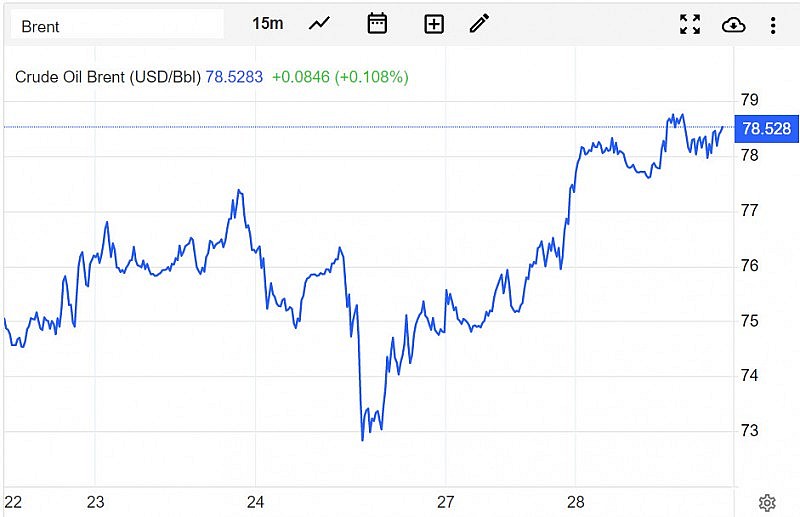Click the 73 price level on axis
Image resolution: width=800 pixels, height=517 pixels.
click(749, 431)
